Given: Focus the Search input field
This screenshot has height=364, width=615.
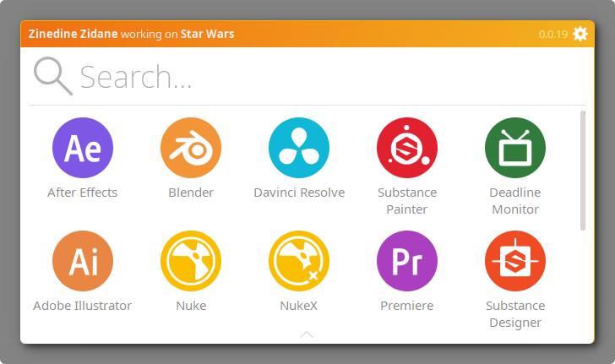Looking at the screenshot, I should point(321,77).
